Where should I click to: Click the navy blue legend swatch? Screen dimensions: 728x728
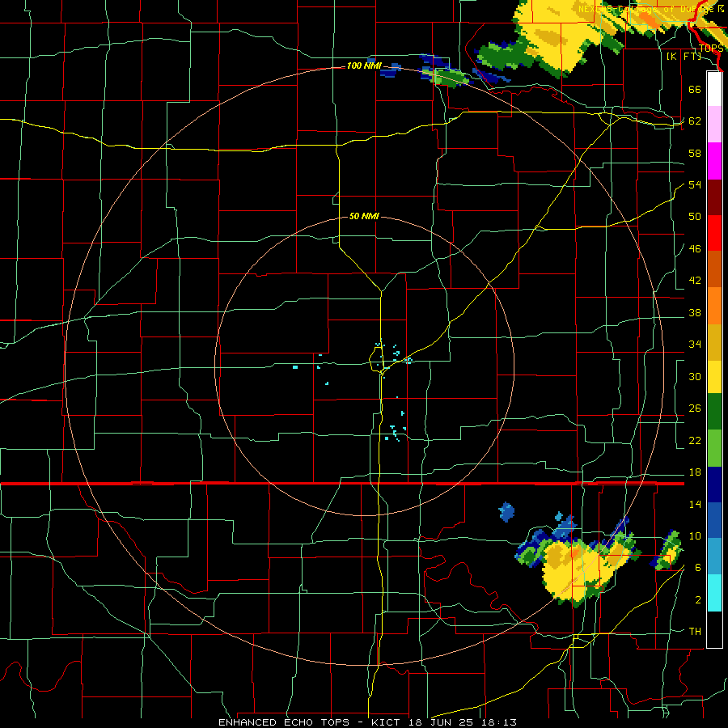tap(714, 485)
